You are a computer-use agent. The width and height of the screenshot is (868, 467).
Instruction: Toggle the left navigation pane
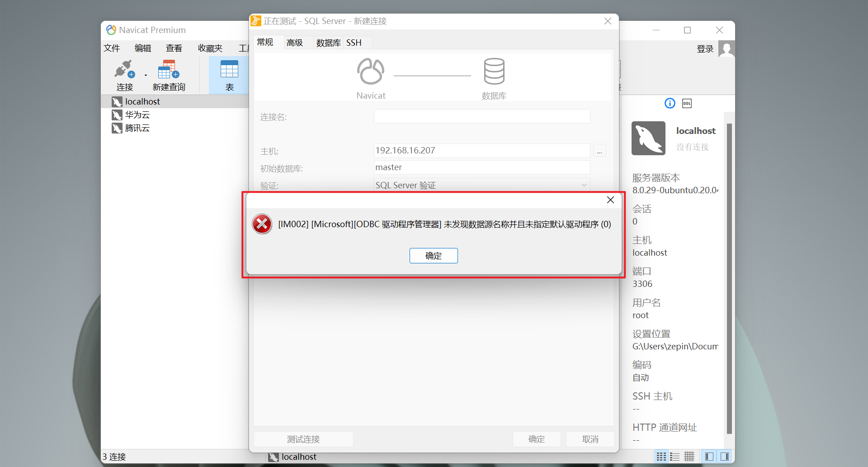click(709, 457)
